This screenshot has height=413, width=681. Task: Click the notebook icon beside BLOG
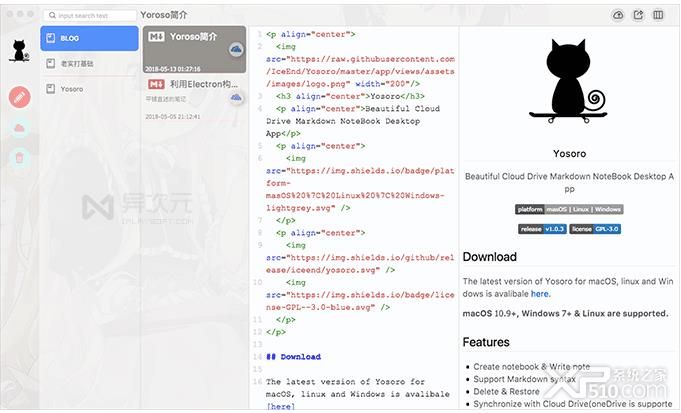(51, 38)
